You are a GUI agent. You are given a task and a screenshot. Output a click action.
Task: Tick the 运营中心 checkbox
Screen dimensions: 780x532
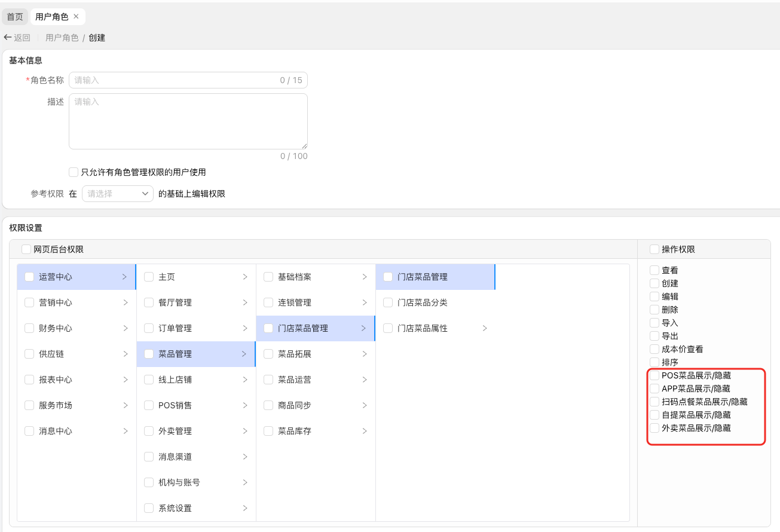point(29,277)
